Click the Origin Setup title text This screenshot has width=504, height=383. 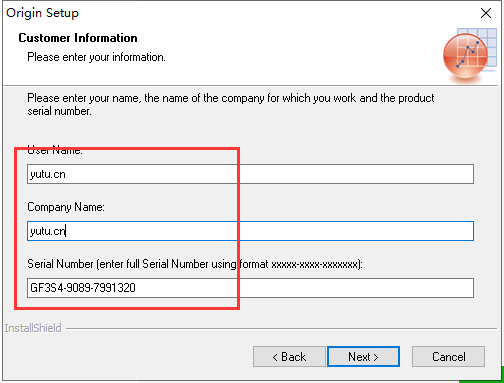click(42, 13)
